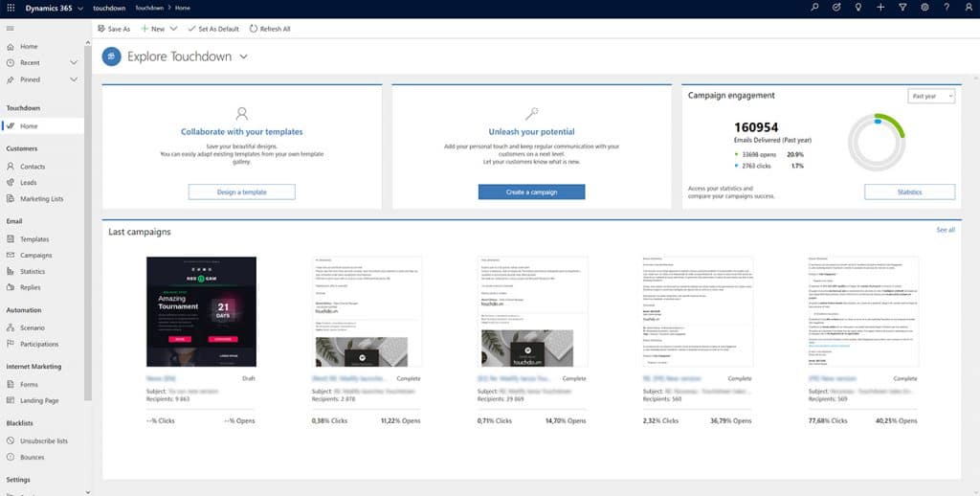
Task: Click the plus quick create icon
Action: [880, 8]
